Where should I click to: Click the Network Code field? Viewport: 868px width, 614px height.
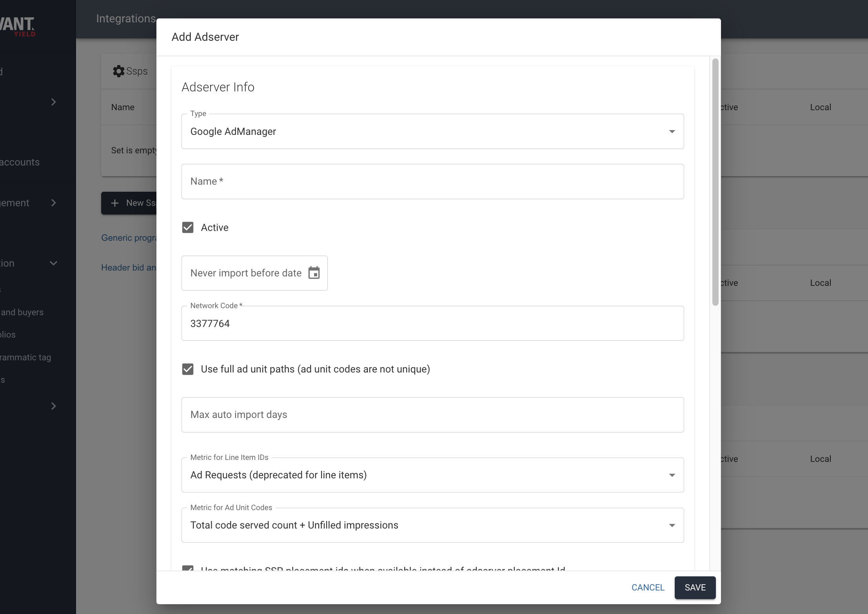click(x=433, y=323)
